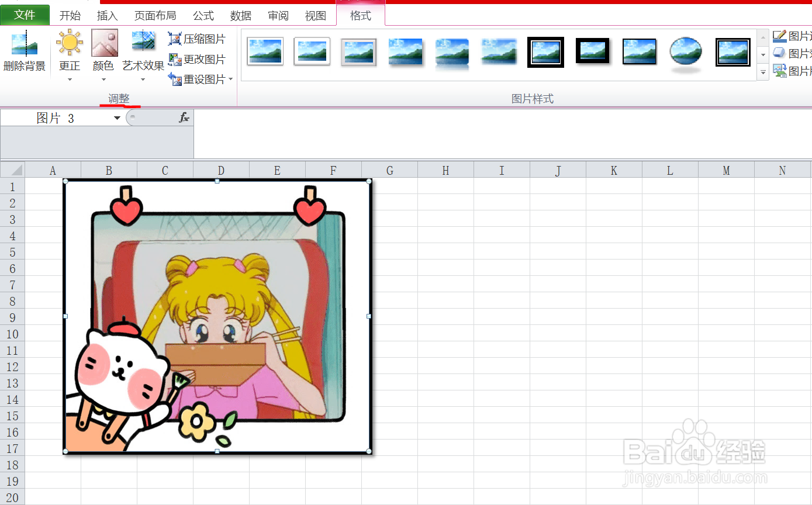Select row 10 header

point(12,334)
